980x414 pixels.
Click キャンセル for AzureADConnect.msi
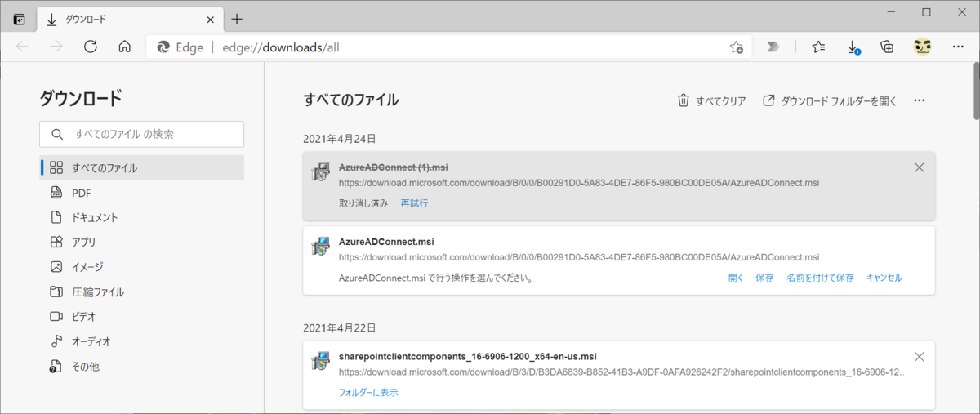884,278
